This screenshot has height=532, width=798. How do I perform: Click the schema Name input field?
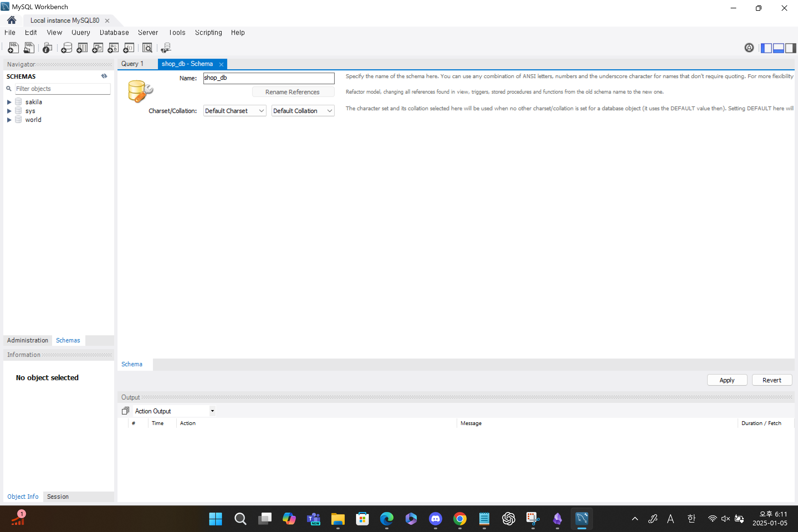[x=269, y=78]
